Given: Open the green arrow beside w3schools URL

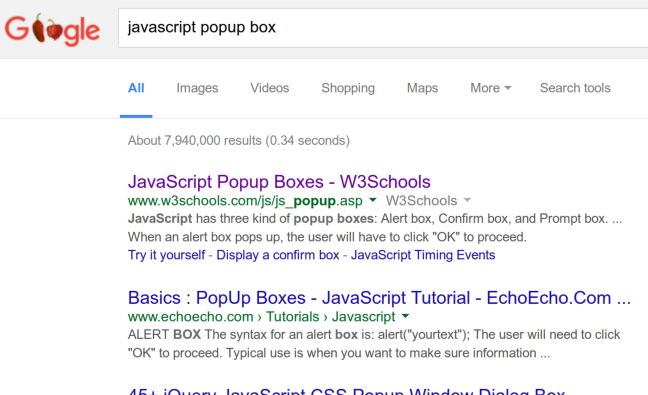Looking at the screenshot, I should (373, 200).
